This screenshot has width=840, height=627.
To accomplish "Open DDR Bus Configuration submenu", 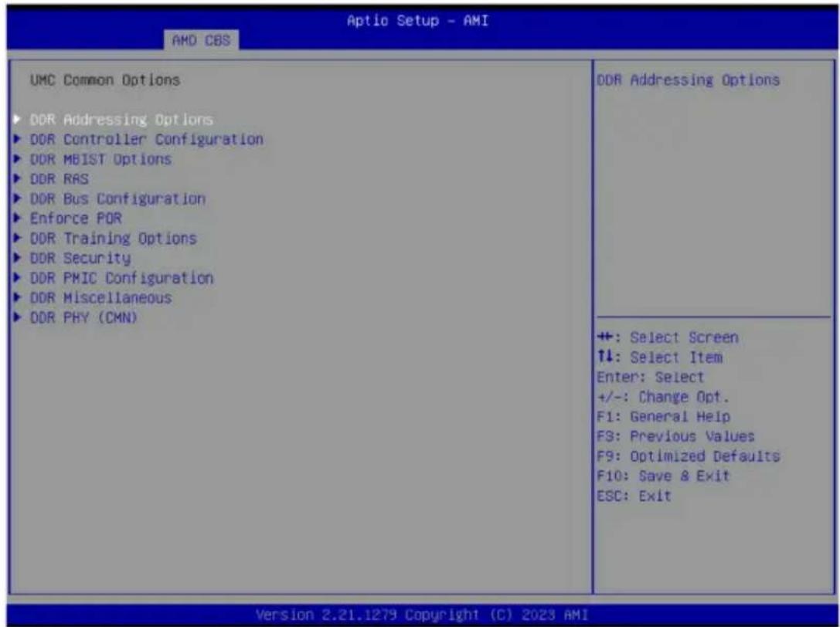I will point(117,198).
